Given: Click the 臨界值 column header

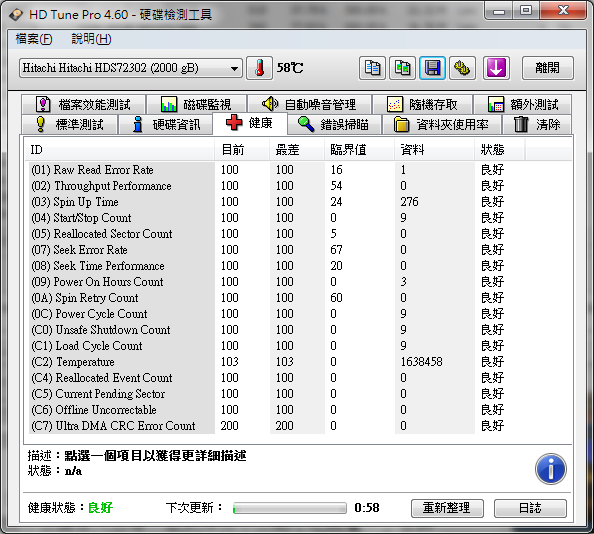Looking at the screenshot, I should coord(360,150).
